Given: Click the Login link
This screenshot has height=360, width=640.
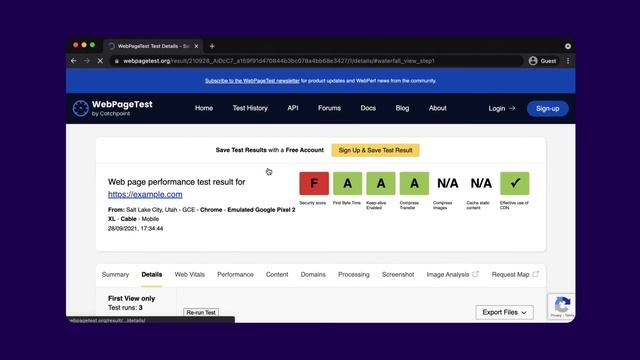Looking at the screenshot, I should click(502, 109).
